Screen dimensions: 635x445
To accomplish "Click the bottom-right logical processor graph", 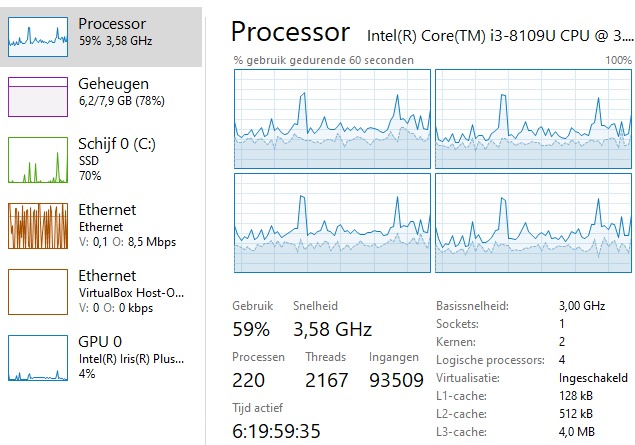I will (x=533, y=223).
